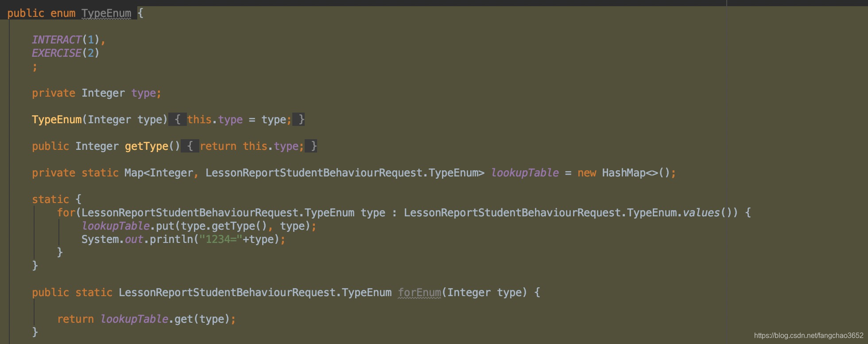Click the println method call

click(171, 239)
